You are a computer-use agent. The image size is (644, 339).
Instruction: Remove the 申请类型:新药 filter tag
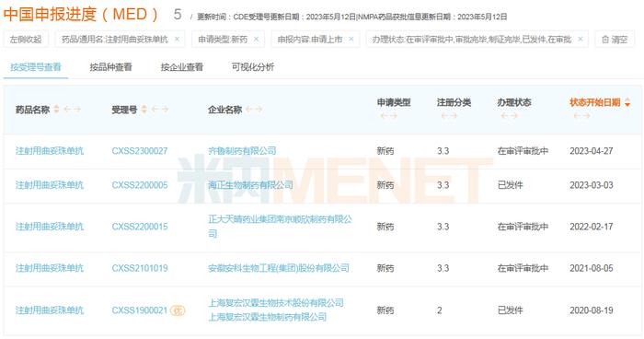[x=257, y=39]
